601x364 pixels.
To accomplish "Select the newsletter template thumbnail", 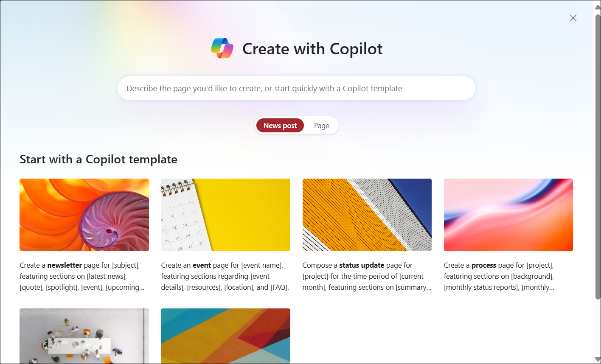I will tap(84, 215).
